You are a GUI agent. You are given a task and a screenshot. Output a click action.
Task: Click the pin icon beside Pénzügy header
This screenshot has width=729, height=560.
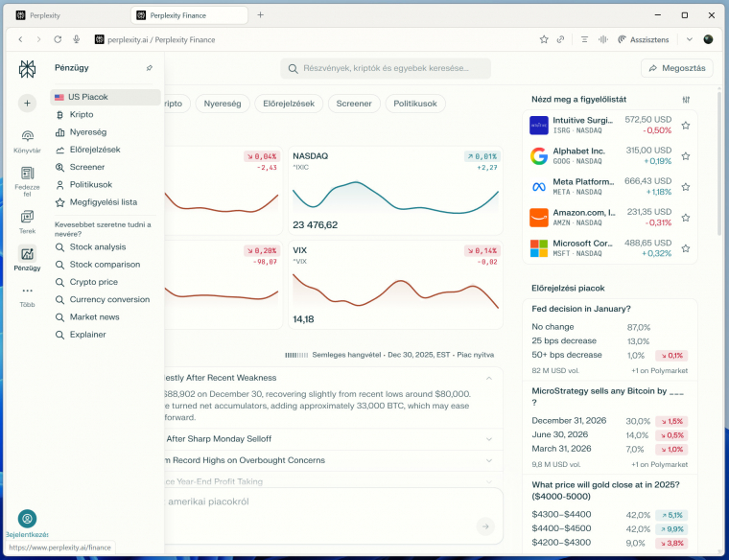click(x=149, y=68)
